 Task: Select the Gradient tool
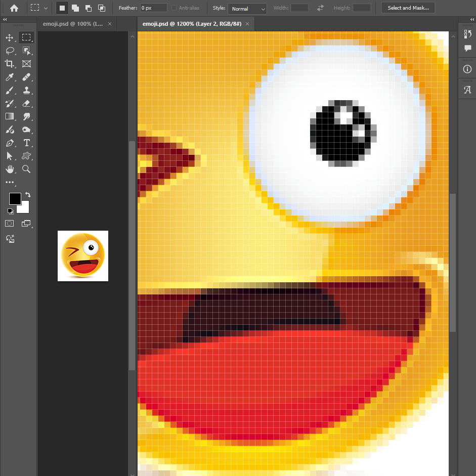[x=10, y=116]
